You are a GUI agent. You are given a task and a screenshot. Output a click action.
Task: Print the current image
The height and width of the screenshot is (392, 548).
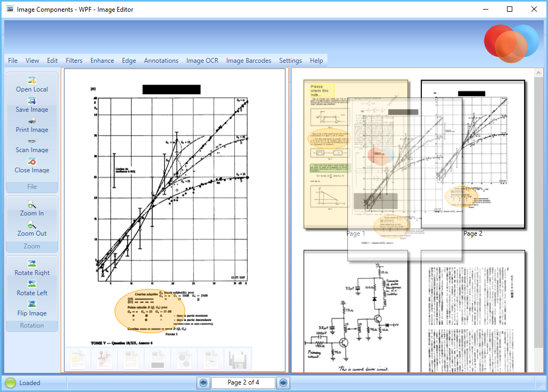32,126
